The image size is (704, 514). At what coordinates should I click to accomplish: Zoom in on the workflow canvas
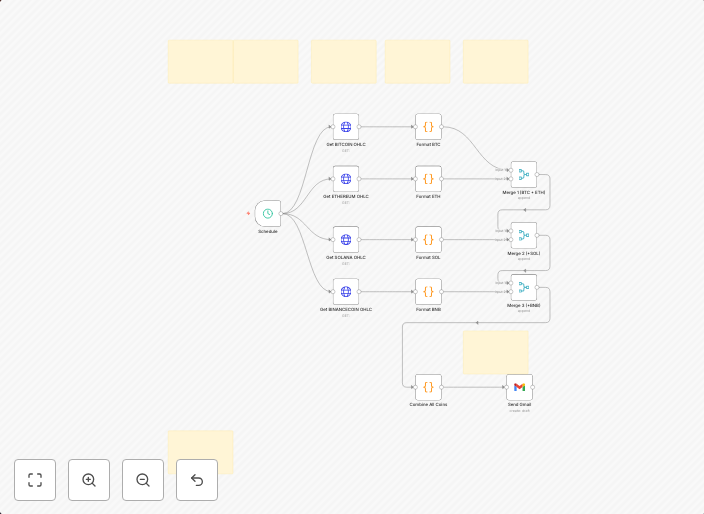tap(89, 480)
